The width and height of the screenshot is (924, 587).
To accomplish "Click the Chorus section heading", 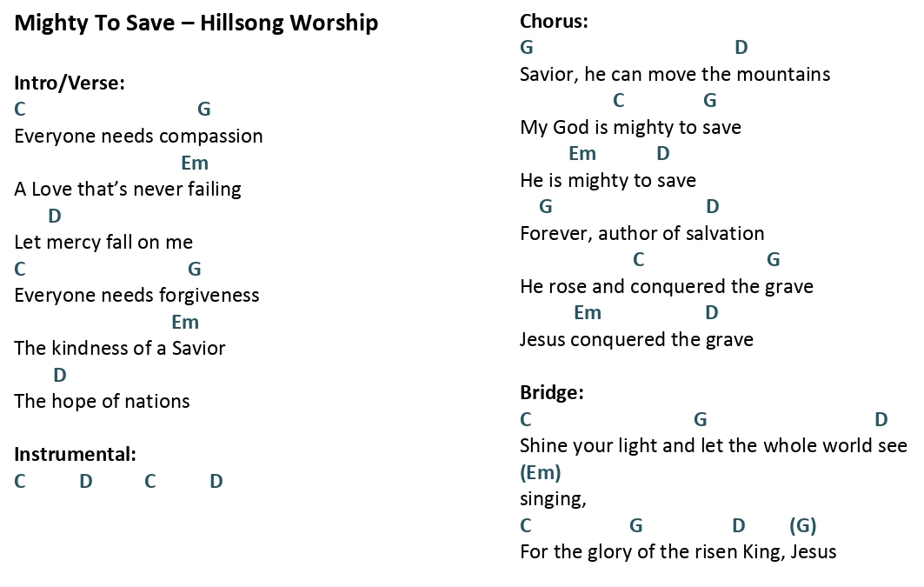I will 554,21.
